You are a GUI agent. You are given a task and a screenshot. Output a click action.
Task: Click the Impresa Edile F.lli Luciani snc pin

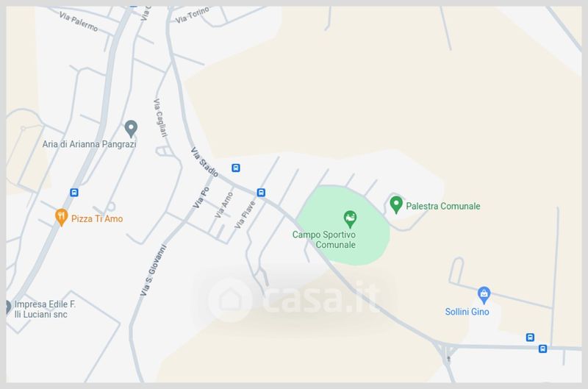[8, 307]
